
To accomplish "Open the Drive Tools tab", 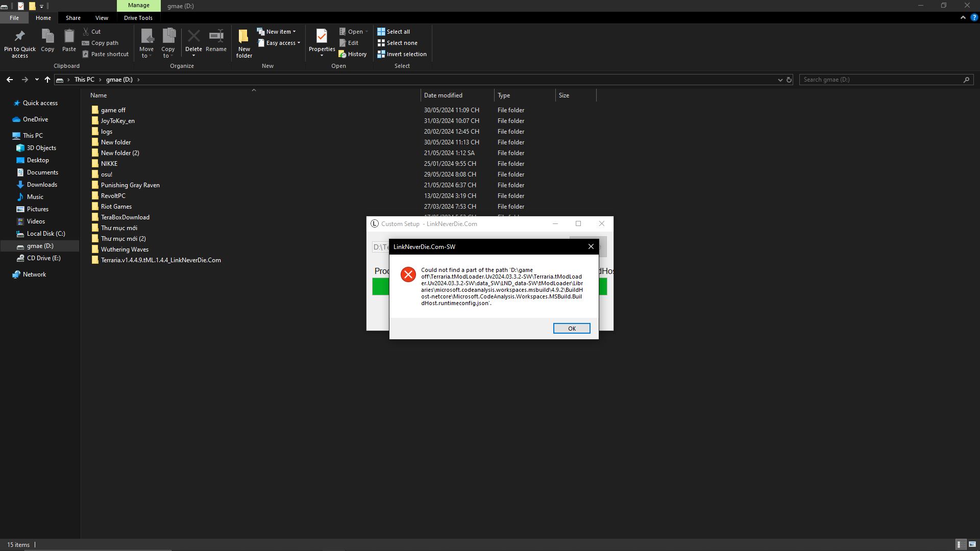I will 138,18.
